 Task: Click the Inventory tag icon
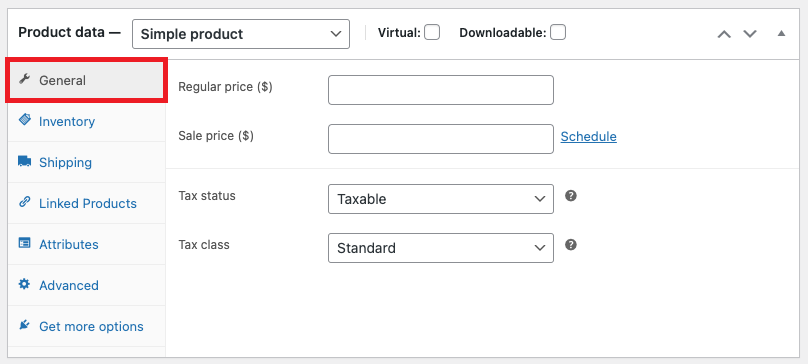[24, 120]
